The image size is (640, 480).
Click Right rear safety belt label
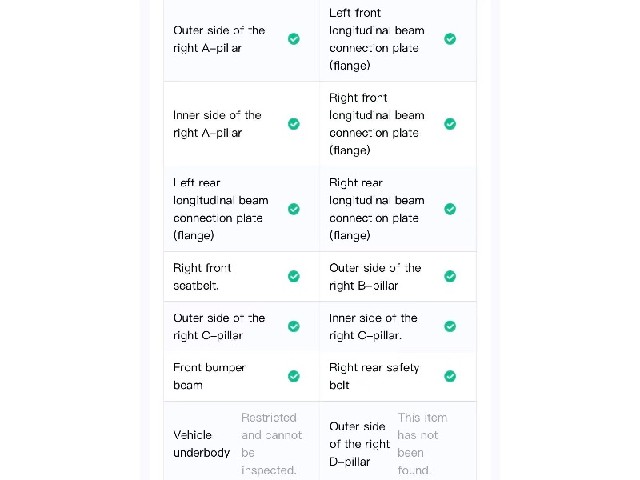pyautogui.click(x=374, y=376)
